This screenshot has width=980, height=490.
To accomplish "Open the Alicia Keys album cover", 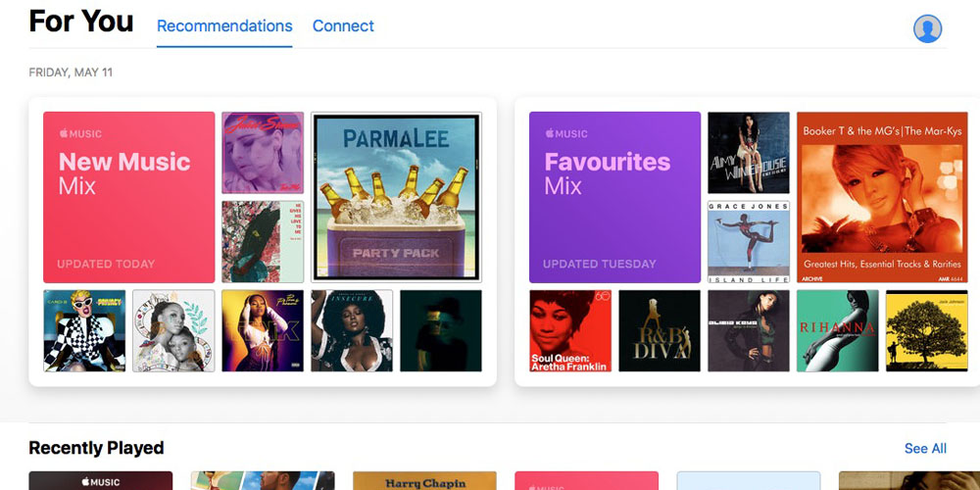I will click(x=749, y=330).
